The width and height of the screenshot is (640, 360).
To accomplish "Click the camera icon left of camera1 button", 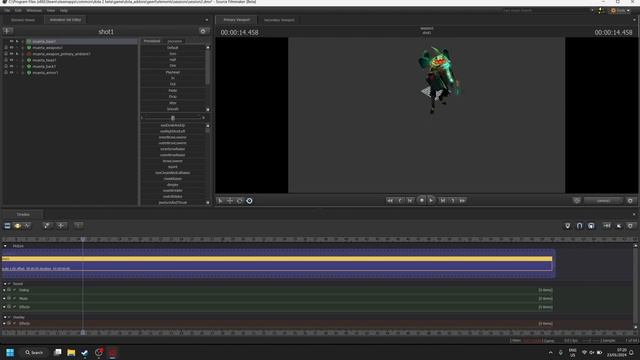I will [577, 200].
